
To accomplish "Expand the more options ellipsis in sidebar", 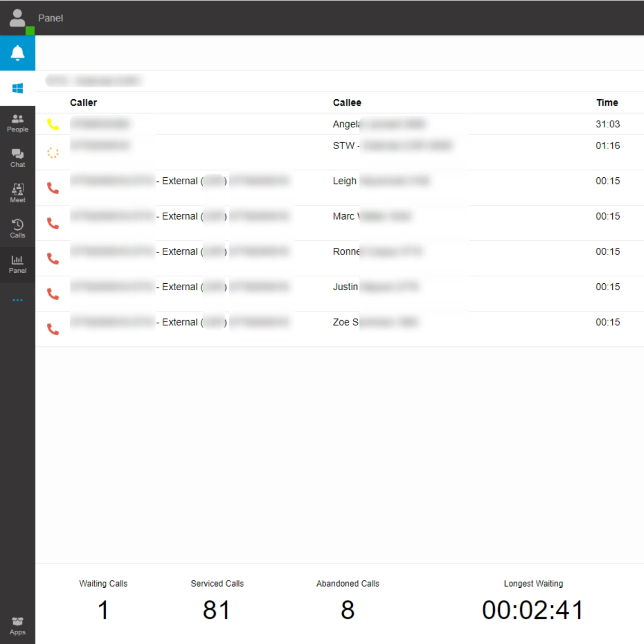I will pyautogui.click(x=17, y=300).
